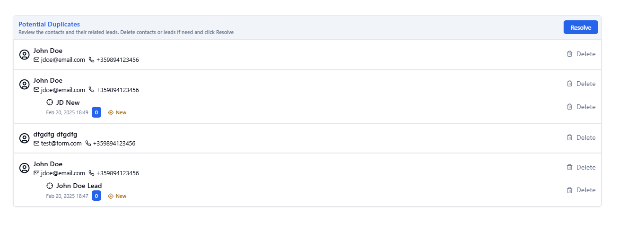Click the trash icon for the JD New lead
644x239 pixels.
click(569, 107)
